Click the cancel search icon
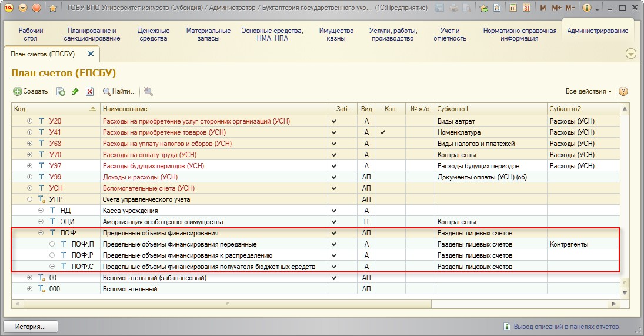The width and height of the screenshot is (644, 336). 148,91
